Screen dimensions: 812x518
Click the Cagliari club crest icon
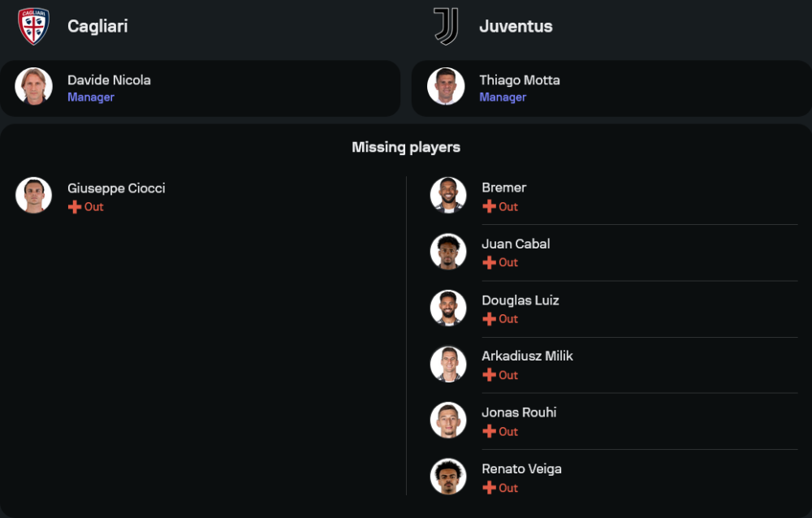pos(34,26)
